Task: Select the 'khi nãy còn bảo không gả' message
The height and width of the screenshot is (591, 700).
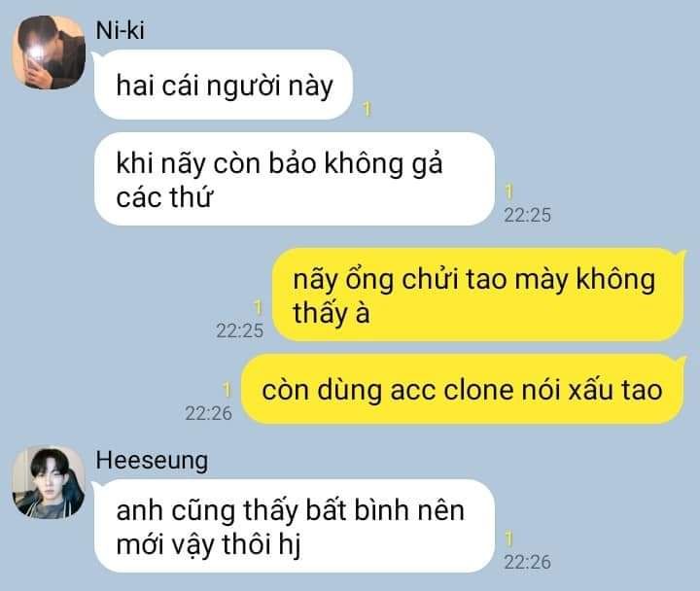Action: click(295, 179)
